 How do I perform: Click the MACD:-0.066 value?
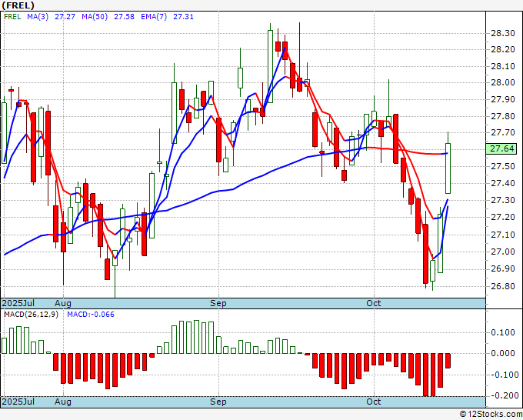pyautogui.click(x=91, y=315)
